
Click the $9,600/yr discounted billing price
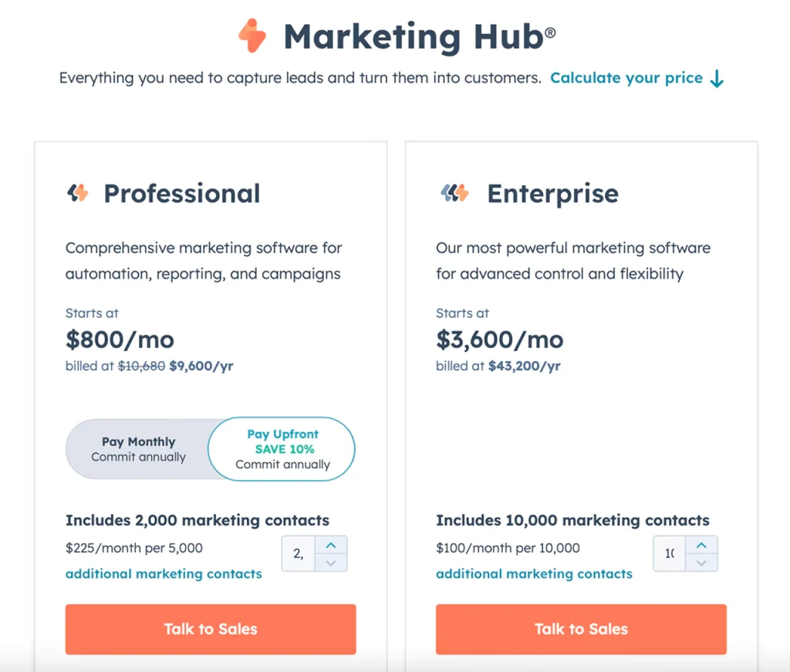tap(201, 366)
